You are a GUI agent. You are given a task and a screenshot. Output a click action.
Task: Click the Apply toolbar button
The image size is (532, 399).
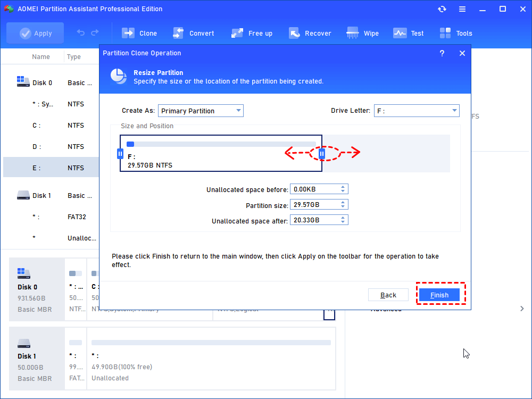35,33
